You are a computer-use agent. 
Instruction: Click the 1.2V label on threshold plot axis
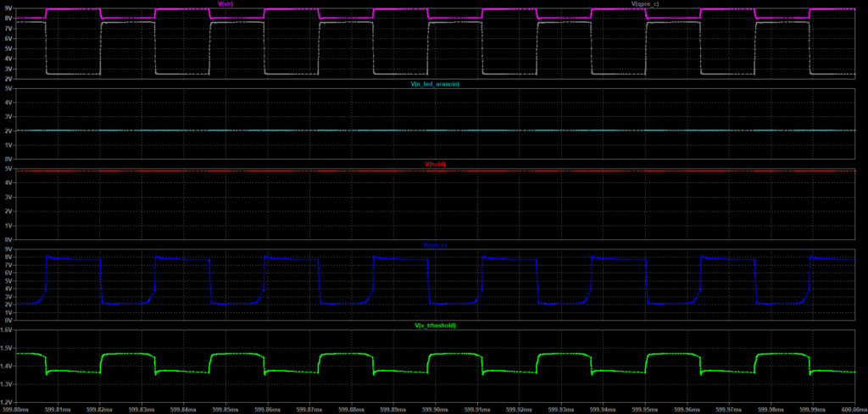[x=7, y=402]
